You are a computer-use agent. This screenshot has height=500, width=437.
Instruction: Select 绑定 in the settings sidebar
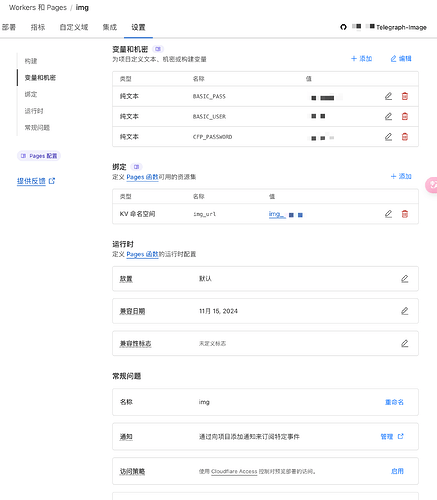coord(31,94)
